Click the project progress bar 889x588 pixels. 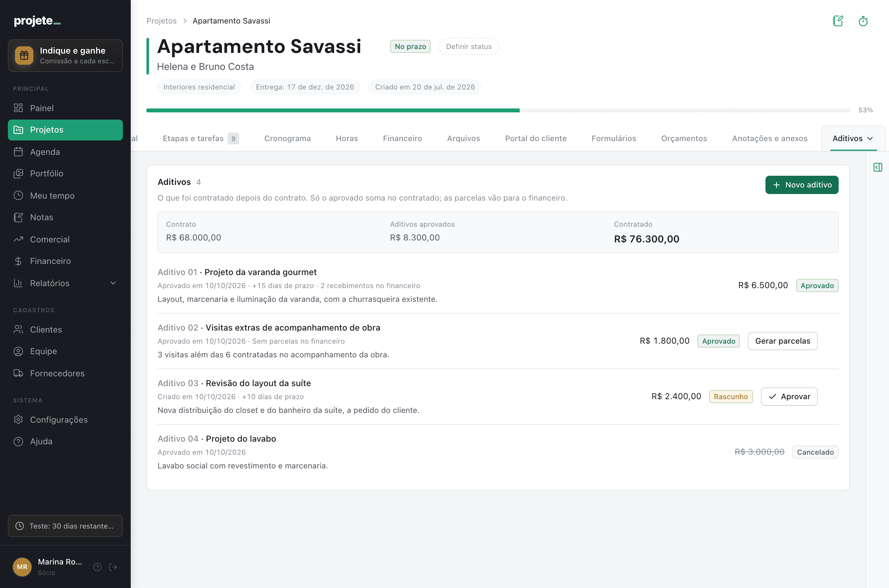click(x=498, y=110)
